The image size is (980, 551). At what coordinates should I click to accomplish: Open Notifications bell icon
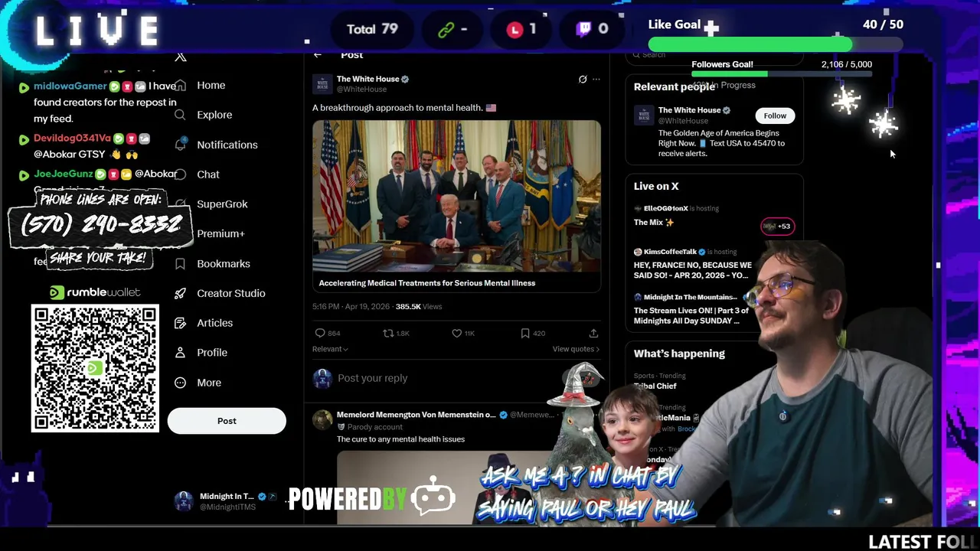[180, 145]
